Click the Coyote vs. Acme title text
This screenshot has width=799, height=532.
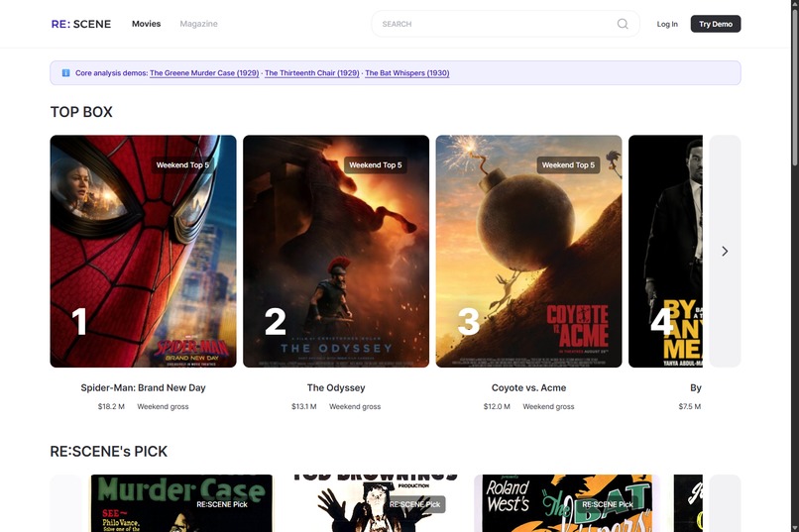[x=528, y=388]
